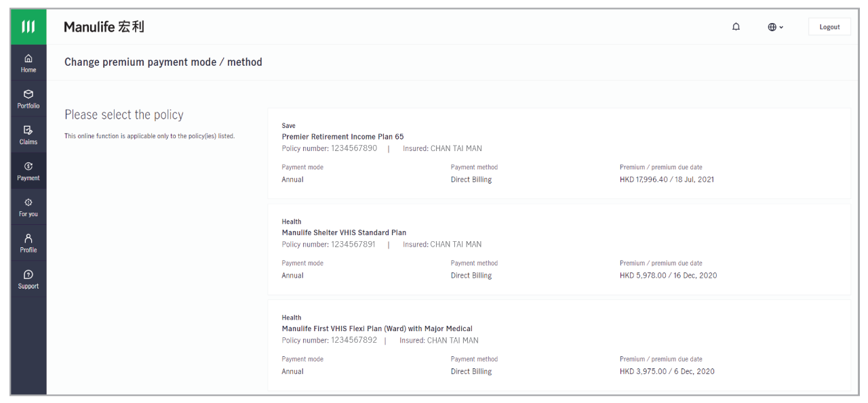Viewport: 868px width, 403px height.
Task: Expand the globe language dropdown
Action: click(775, 27)
